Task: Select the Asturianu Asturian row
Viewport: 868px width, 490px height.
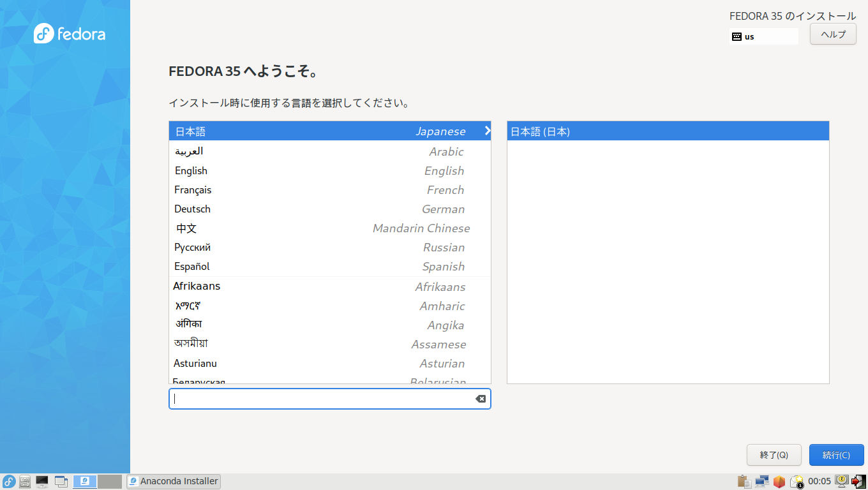Action: (x=330, y=363)
